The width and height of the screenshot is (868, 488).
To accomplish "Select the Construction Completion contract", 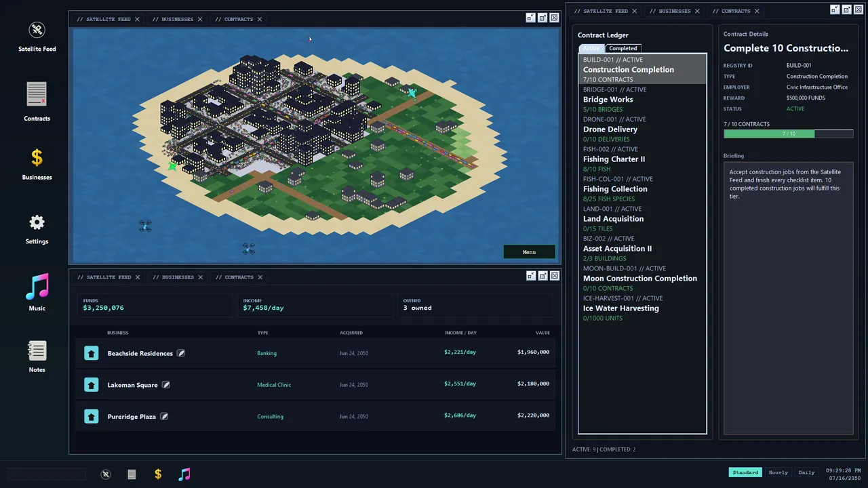I will tap(642, 69).
